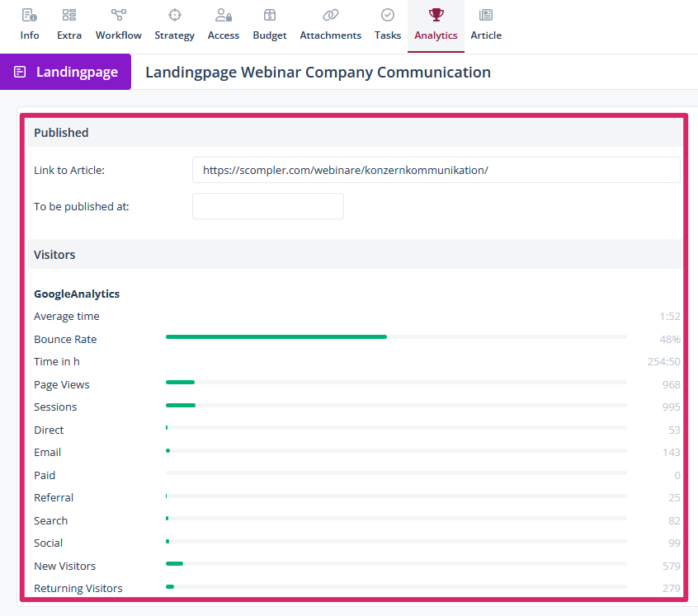Click the New Visitors progress bar

[x=396, y=563]
